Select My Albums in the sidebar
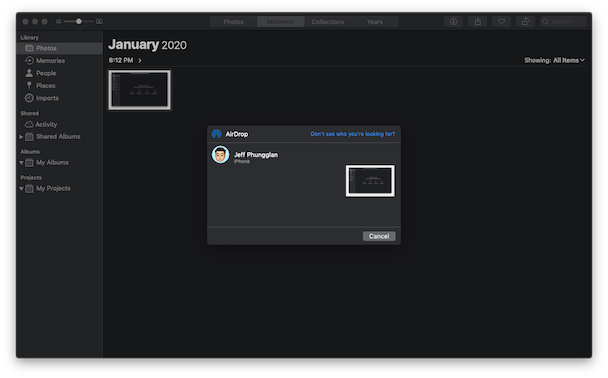The width and height of the screenshot is (608, 378). 60,162
